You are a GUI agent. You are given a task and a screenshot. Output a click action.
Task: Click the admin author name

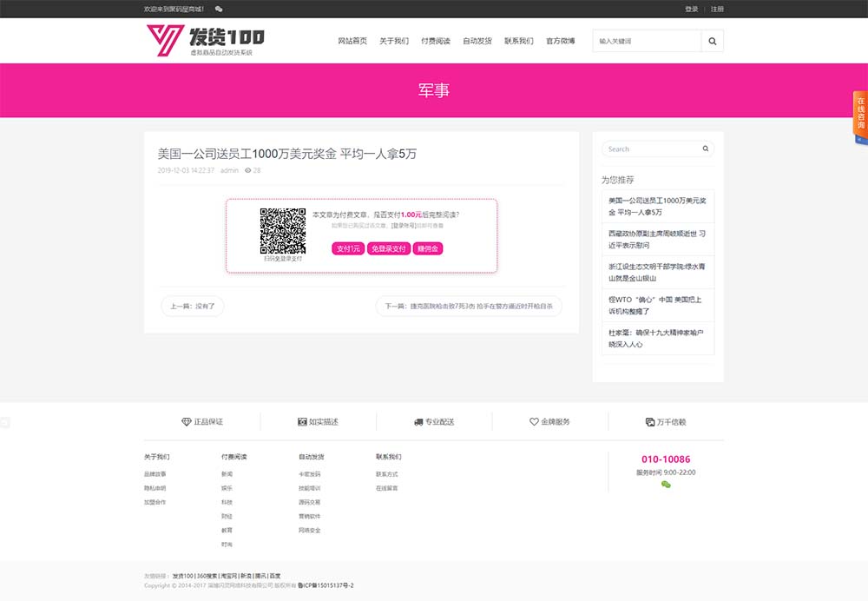click(x=229, y=170)
